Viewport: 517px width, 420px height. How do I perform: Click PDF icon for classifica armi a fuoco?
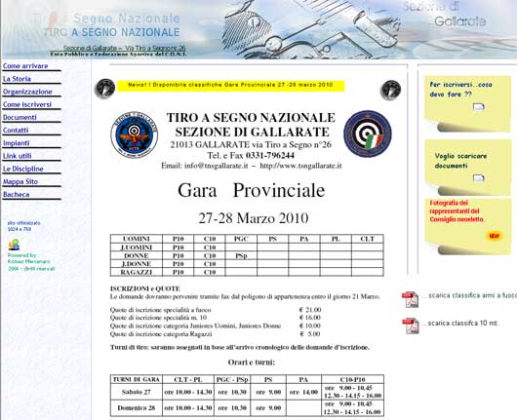(410, 299)
